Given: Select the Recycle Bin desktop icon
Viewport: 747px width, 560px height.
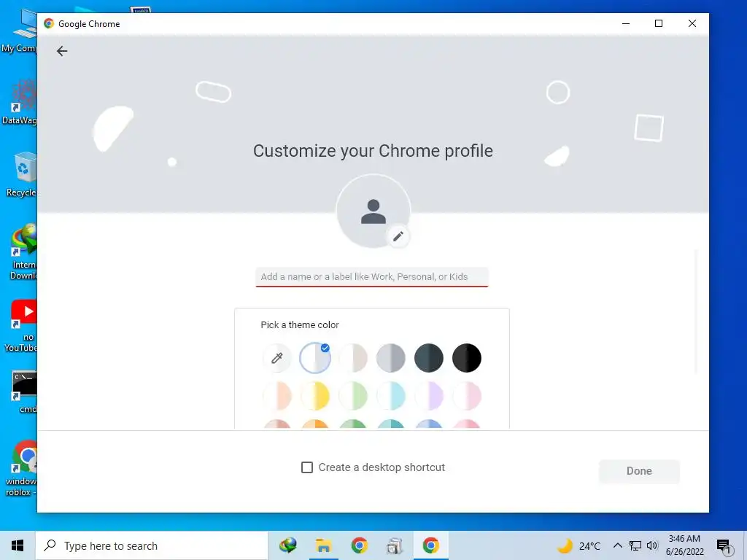Looking at the screenshot, I should point(21,174).
